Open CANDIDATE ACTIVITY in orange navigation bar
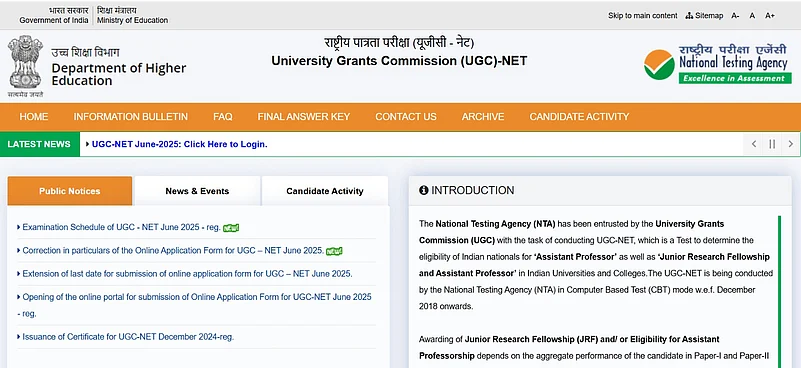Image resolution: width=801 pixels, height=368 pixels. click(579, 117)
